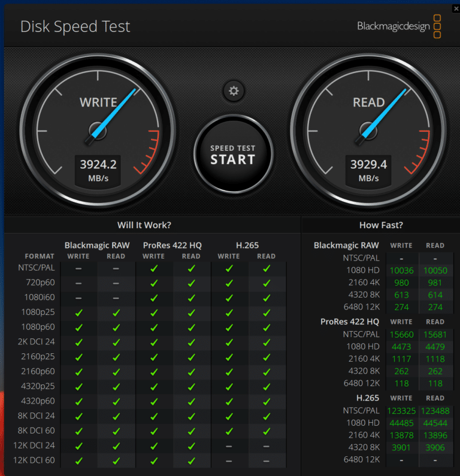Click the ProRes 422 HQ column header
This screenshot has width=460, height=476.
[172, 245]
